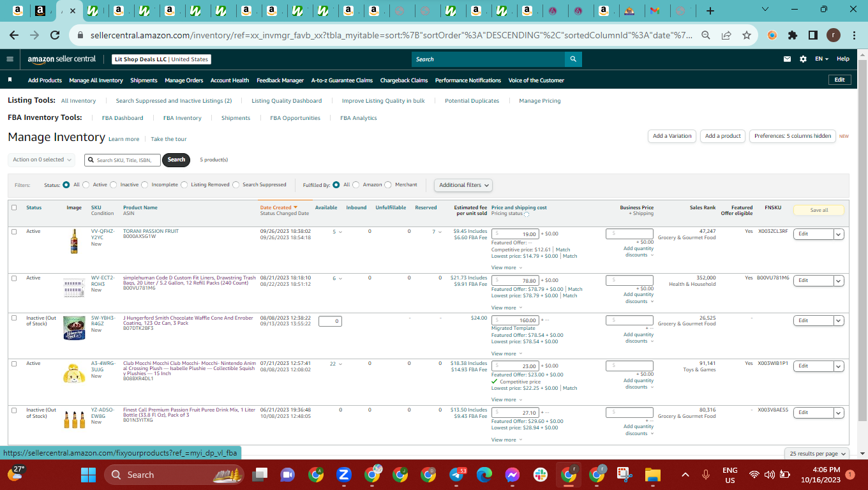
Task: Click the Save all button
Action: (x=819, y=210)
